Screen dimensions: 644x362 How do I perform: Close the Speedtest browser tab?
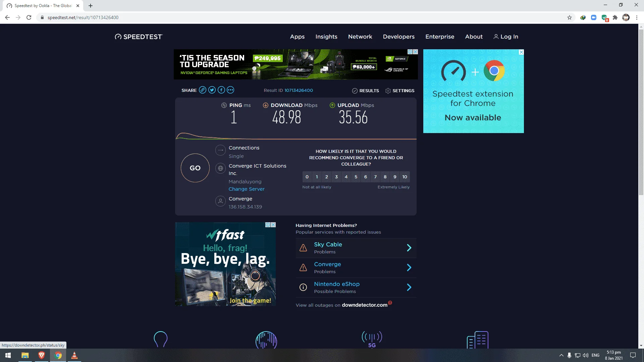(x=78, y=6)
